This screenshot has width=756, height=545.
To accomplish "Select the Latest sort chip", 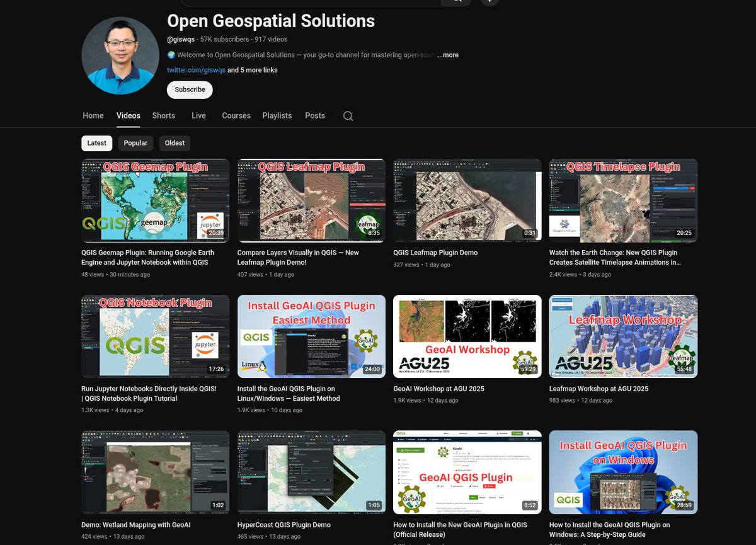I will (96, 143).
